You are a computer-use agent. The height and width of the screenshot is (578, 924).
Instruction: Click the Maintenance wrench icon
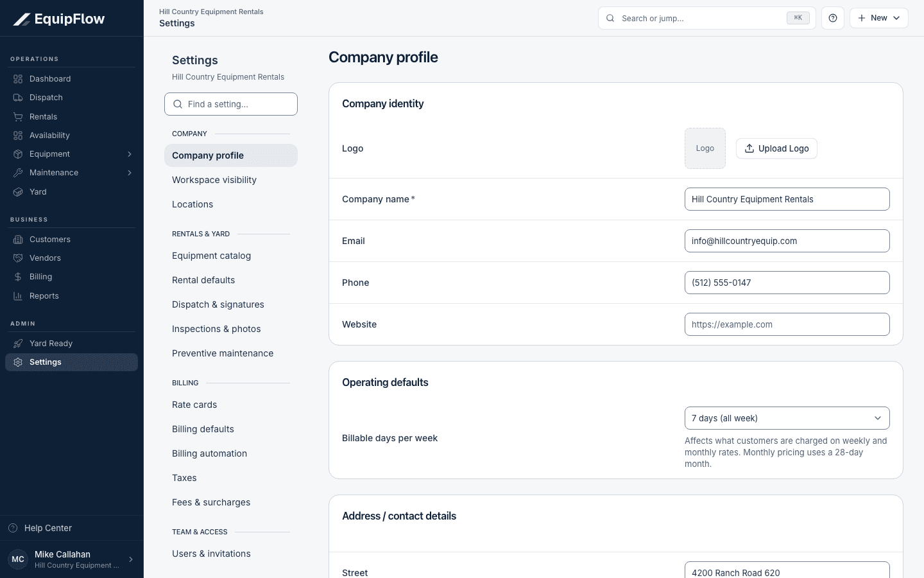point(18,173)
